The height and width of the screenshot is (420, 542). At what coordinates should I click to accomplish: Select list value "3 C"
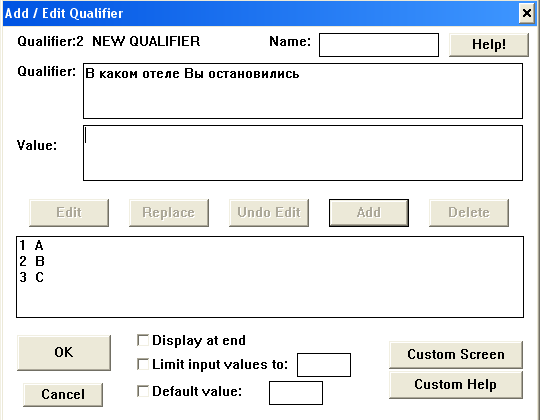(270, 277)
